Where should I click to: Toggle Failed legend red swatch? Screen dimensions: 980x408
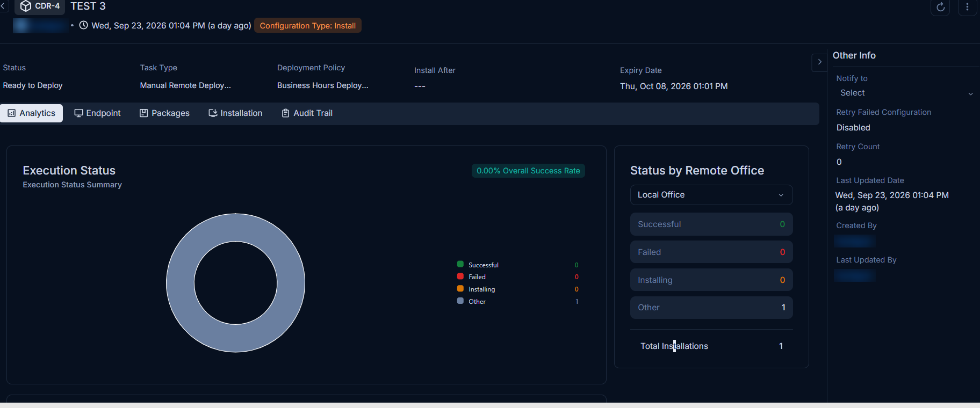point(460,276)
